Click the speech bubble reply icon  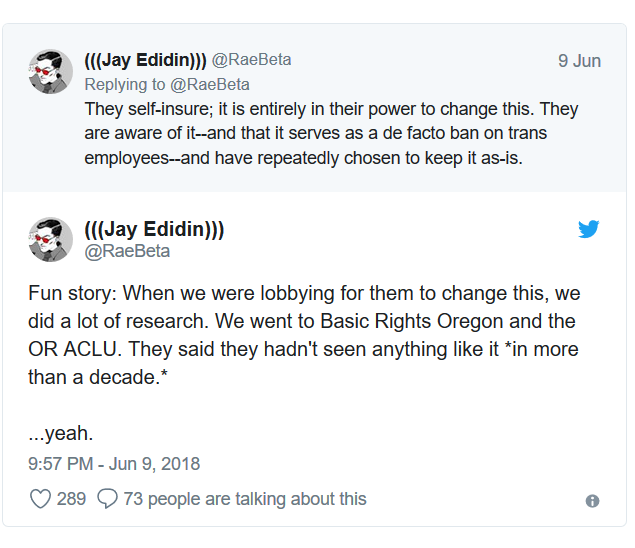108,498
